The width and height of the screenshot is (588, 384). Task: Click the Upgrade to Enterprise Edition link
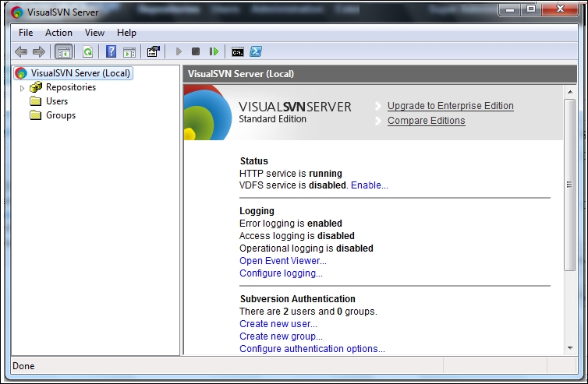(x=450, y=106)
